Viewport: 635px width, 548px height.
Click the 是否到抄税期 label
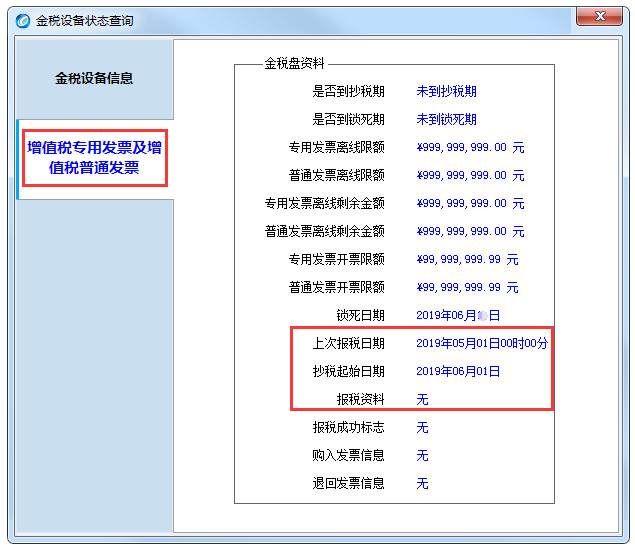(348, 91)
